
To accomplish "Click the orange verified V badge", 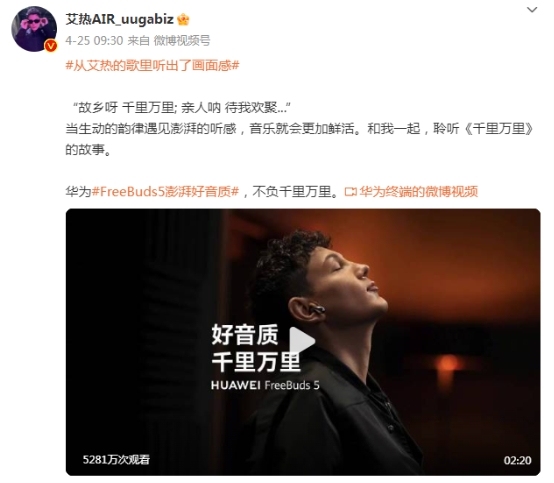I will (x=51, y=46).
